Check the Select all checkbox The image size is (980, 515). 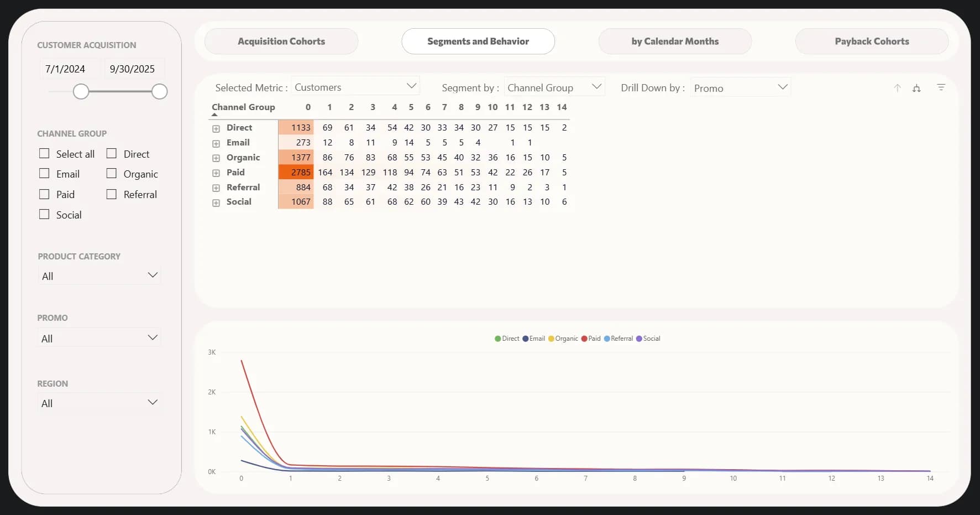point(44,153)
